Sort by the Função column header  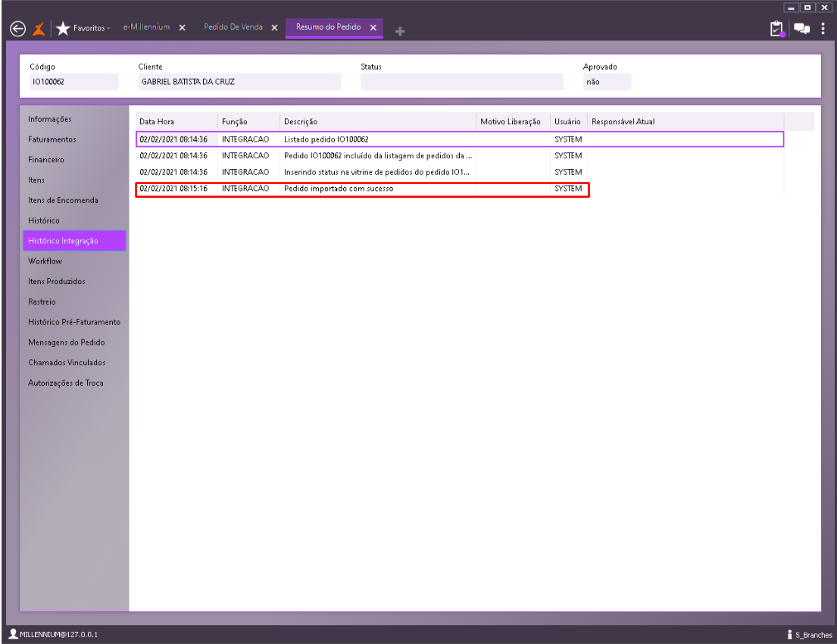pos(248,122)
